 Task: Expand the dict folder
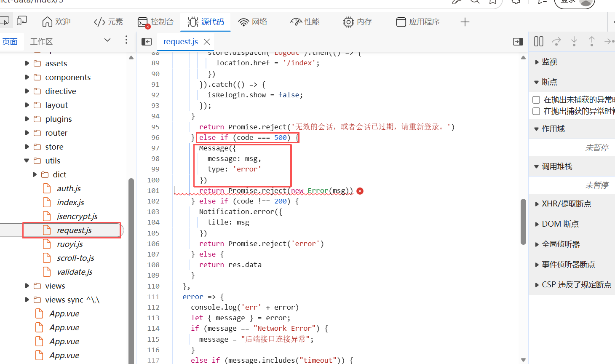(x=35, y=175)
